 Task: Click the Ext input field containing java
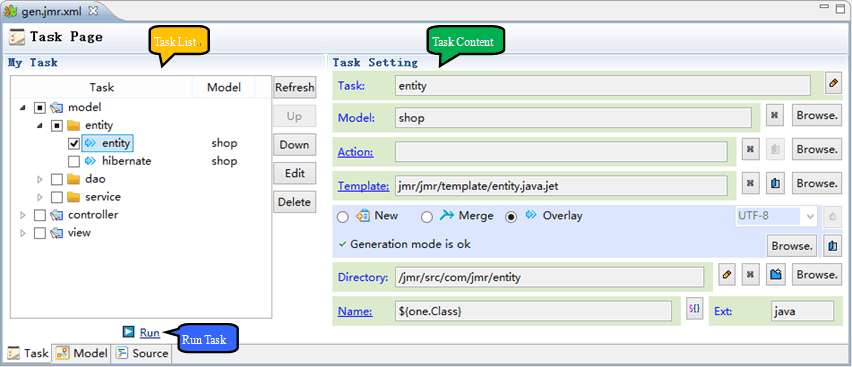802,312
